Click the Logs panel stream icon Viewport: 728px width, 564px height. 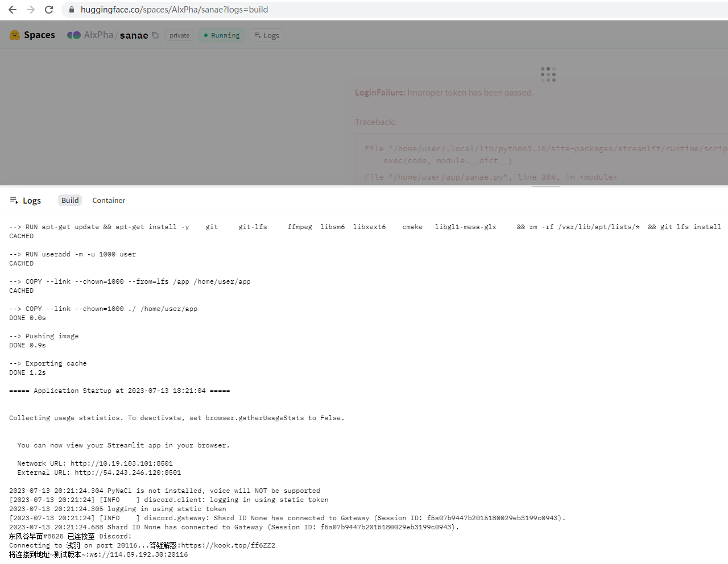pyautogui.click(x=13, y=200)
